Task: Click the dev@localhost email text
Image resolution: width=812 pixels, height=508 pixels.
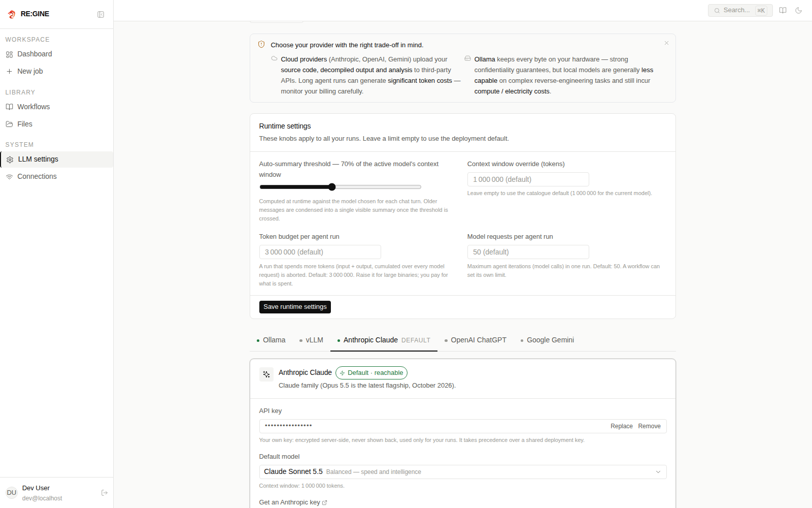Action: pos(42,498)
